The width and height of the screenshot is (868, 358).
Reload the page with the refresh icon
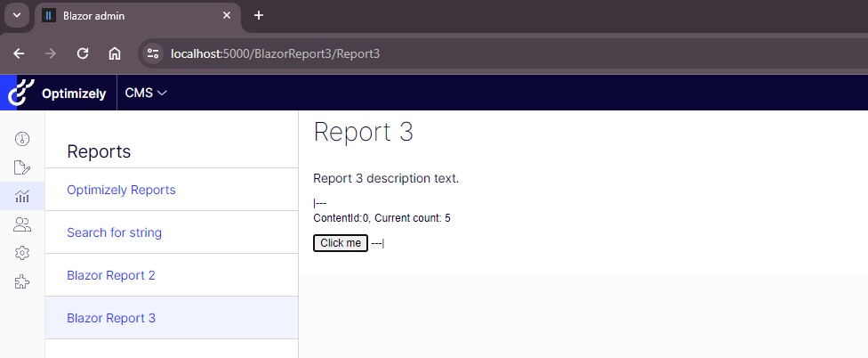click(x=83, y=53)
